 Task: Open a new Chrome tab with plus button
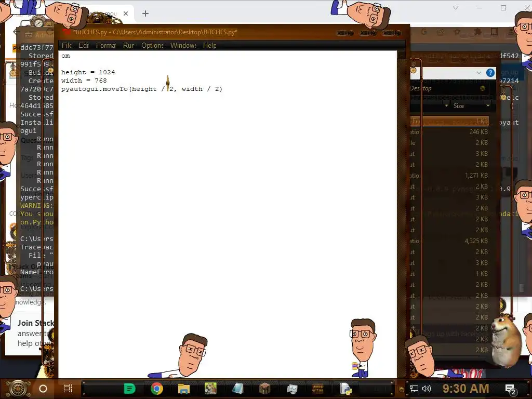click(145, 14)
